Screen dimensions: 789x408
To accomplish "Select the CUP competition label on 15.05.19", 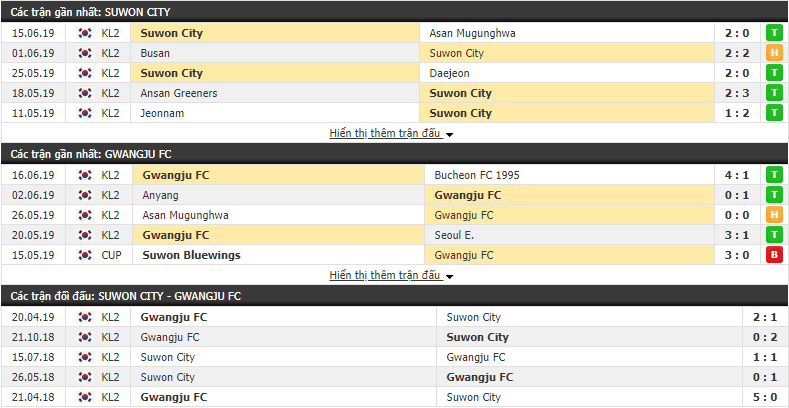I will (111, 255).
